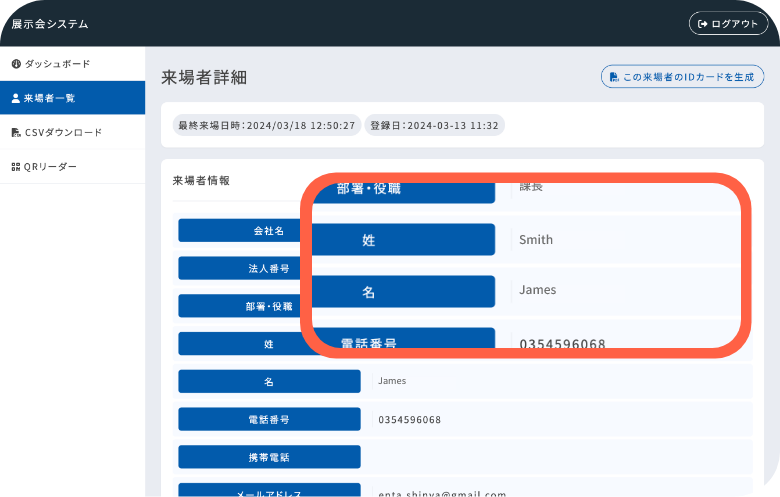The width and height of the screenshot is (780, 497).
Task: Click the person icon beside 来場者一覧
Action: [15, 98]
